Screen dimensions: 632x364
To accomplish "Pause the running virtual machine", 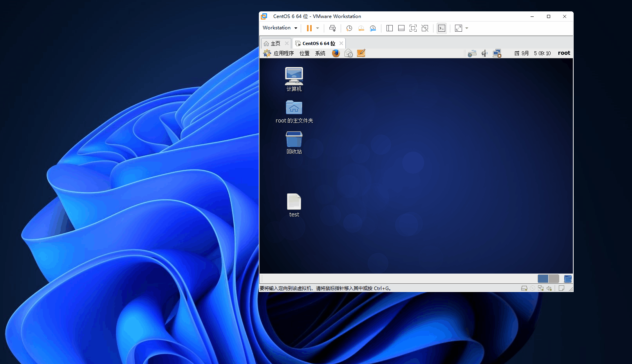I will (309, 28).
